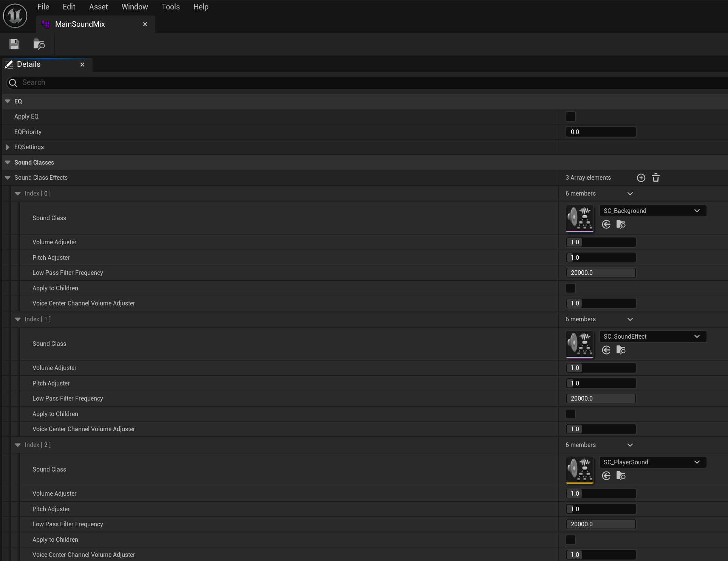Open the 6 members dropdown for Index 2
This screenshot has width=728, height=561.
(x=630, y=445)
